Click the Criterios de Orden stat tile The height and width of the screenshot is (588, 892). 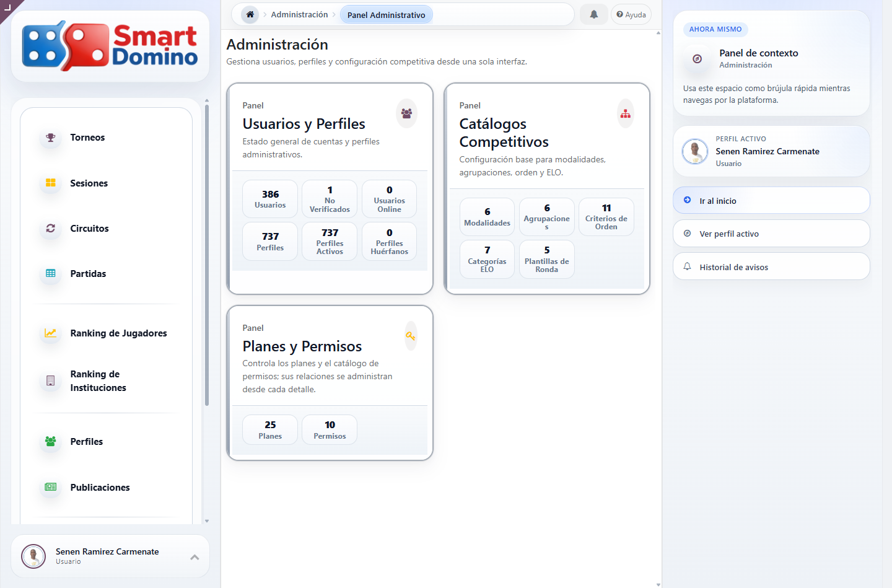pos(606,217)
